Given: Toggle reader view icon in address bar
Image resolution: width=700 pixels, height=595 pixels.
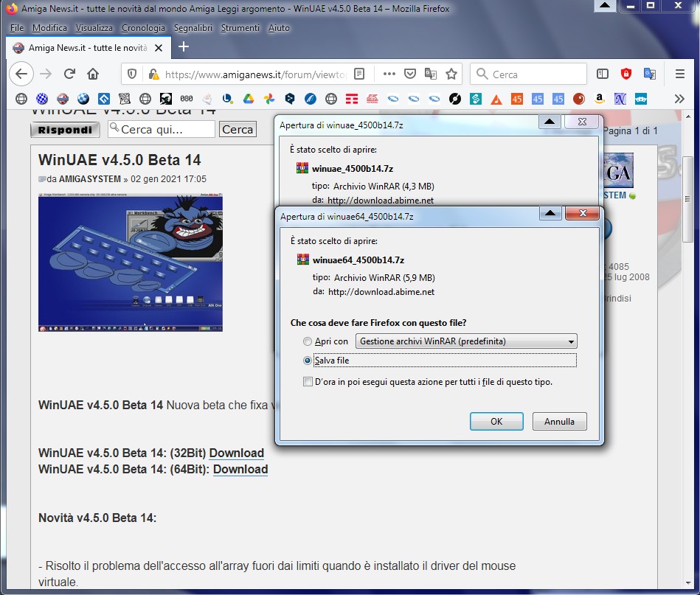Looking at the screenshot, I should [x=359, y=74].
